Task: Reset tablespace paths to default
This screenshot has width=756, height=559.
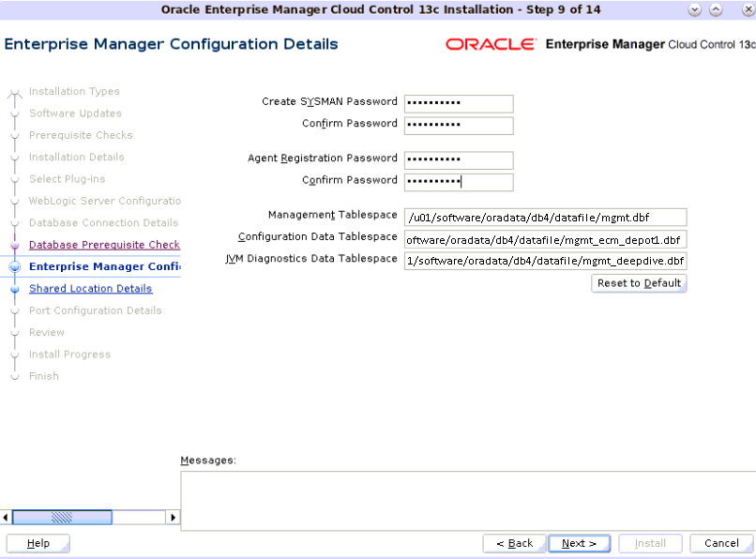Action: [x=639, y=283]
